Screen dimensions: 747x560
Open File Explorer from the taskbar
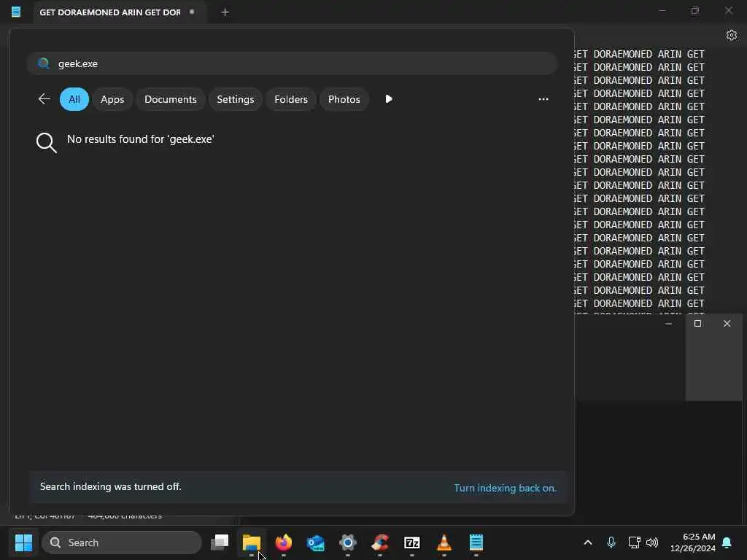click(x=252, y=542)
